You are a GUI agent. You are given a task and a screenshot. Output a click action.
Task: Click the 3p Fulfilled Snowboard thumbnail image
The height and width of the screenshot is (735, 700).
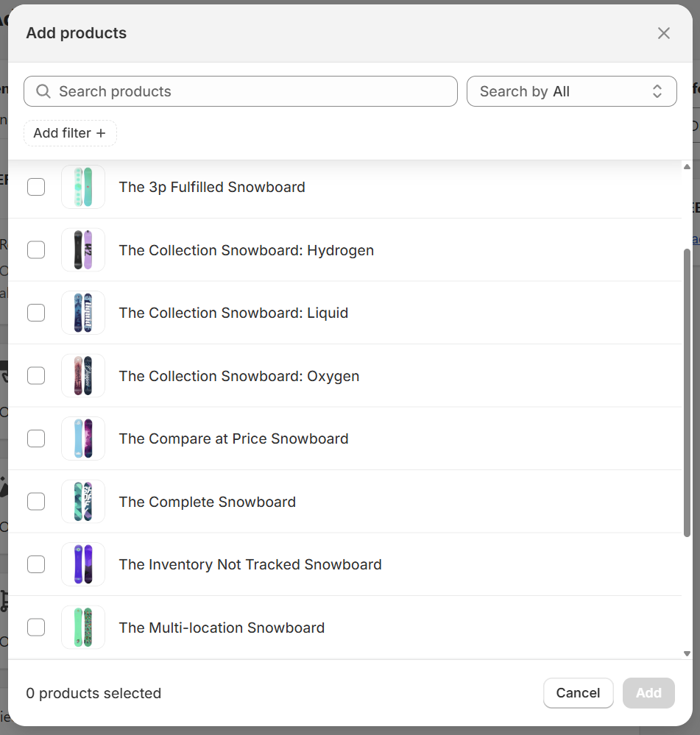tap(83, 187)
